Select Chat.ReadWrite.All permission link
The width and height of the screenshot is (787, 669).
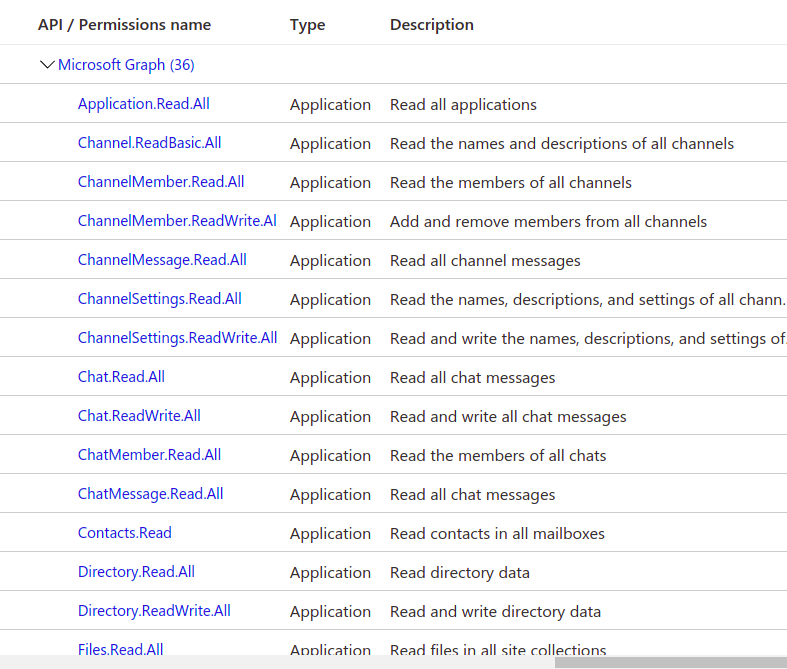point(139,416)
